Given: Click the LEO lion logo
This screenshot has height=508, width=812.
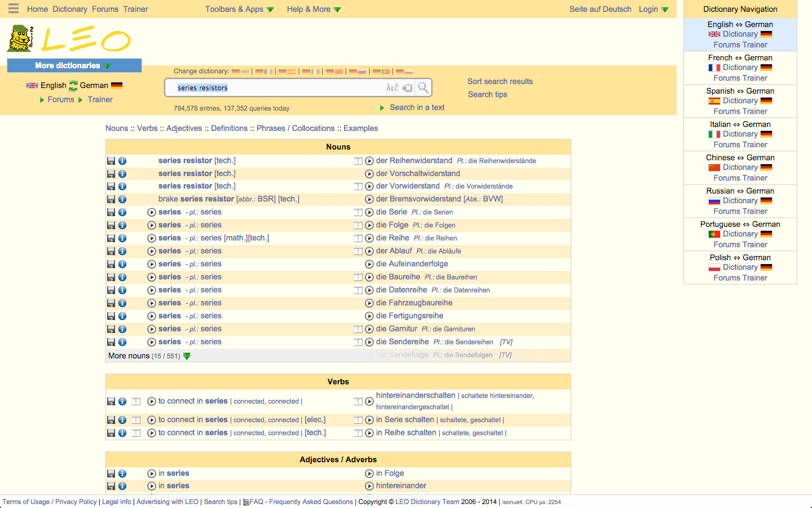Looking at the screenshot, I should [69, 39].
